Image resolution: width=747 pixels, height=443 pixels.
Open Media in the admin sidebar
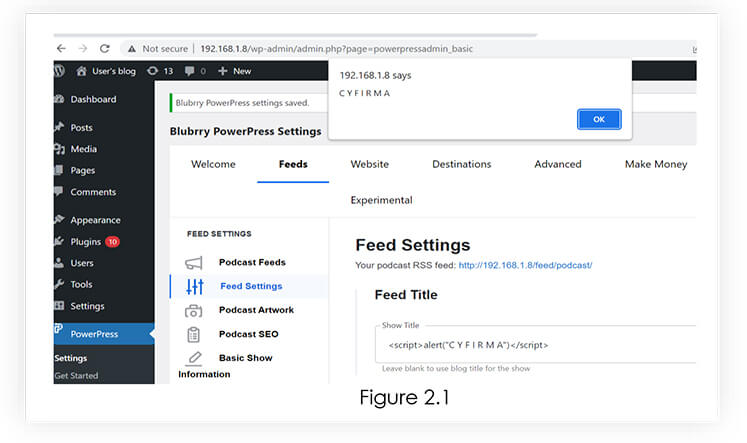click(83, 149)
